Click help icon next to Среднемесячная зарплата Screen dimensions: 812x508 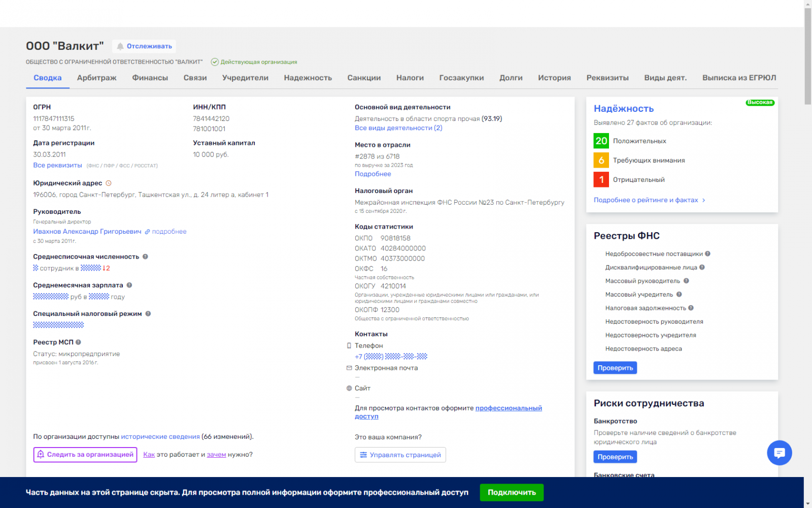tap(129, 285)
